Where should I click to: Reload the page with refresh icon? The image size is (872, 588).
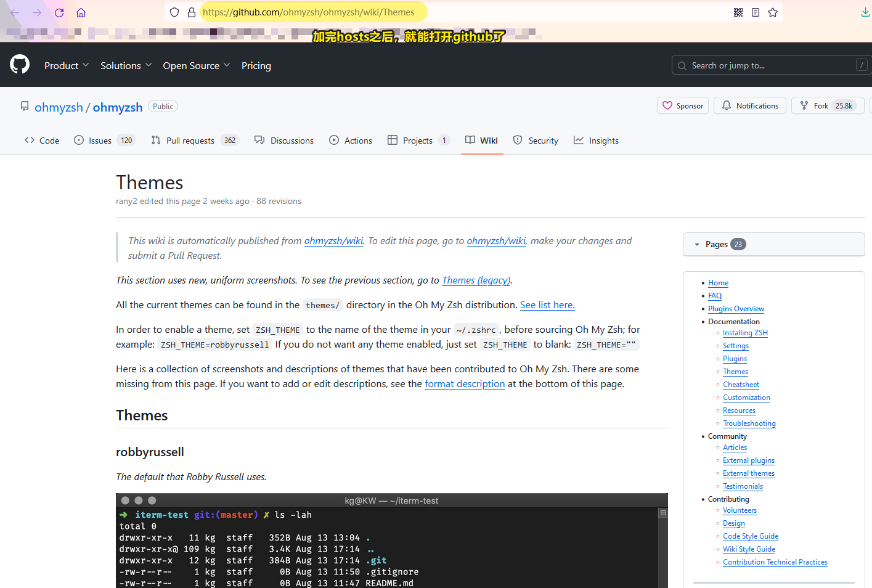(59, 12)
